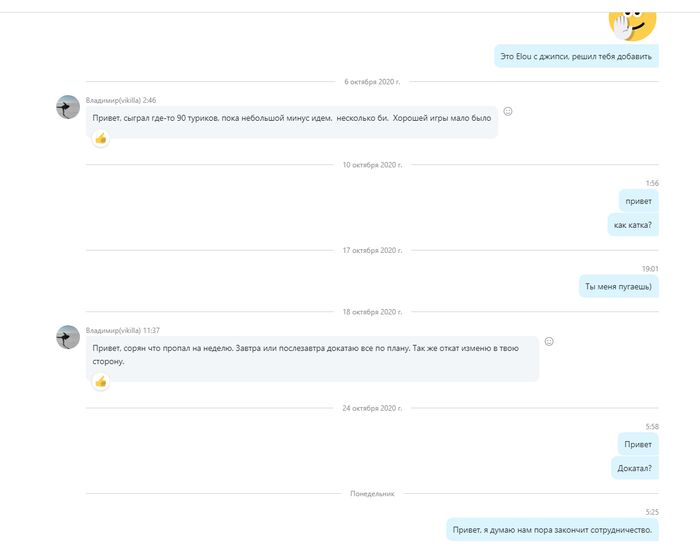Click the waving hand emoji at top
The width and height of the screenshot is (700, 547).
tap(632, 23)
